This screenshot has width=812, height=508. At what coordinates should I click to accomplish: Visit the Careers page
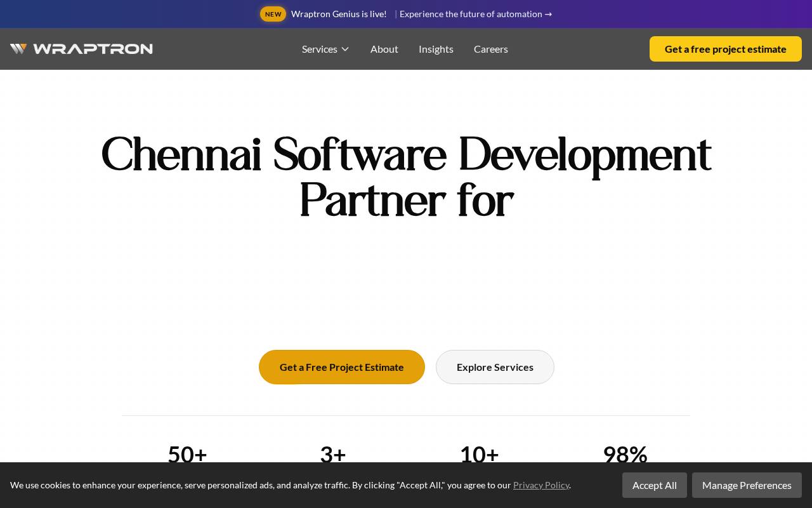click(x=491, y=49)
